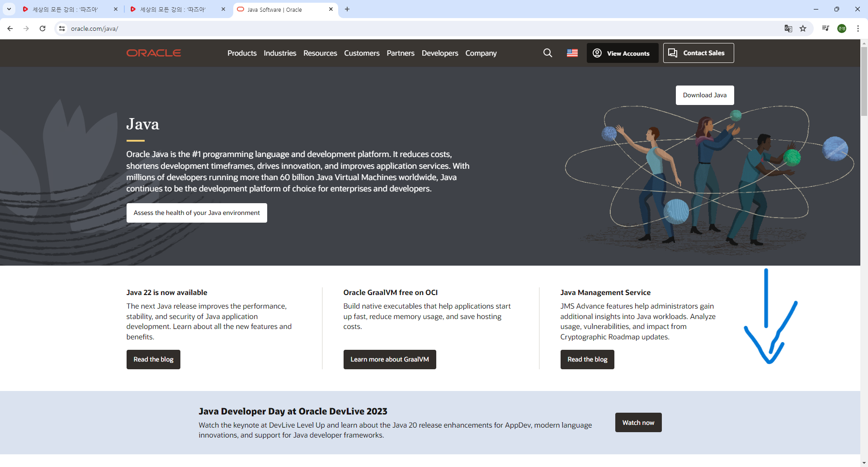Click the translate page icon
Screen dimensions: 868x467
click(x=788, y=29)
